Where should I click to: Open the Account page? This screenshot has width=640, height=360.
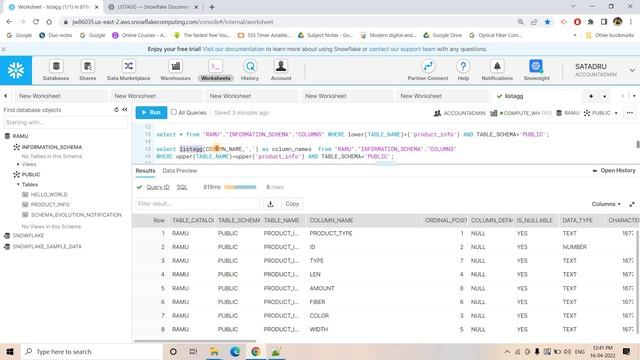(281, 70)
